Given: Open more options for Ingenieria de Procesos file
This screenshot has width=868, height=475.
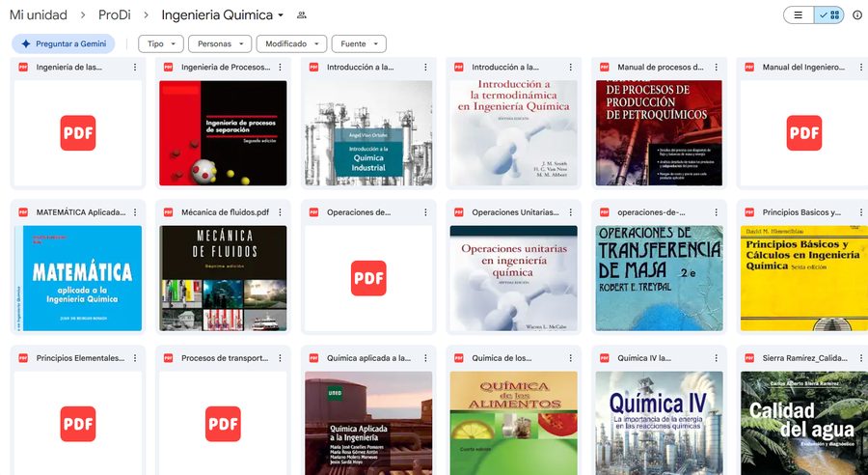Looking at the screenshot, I should (280, 67).
